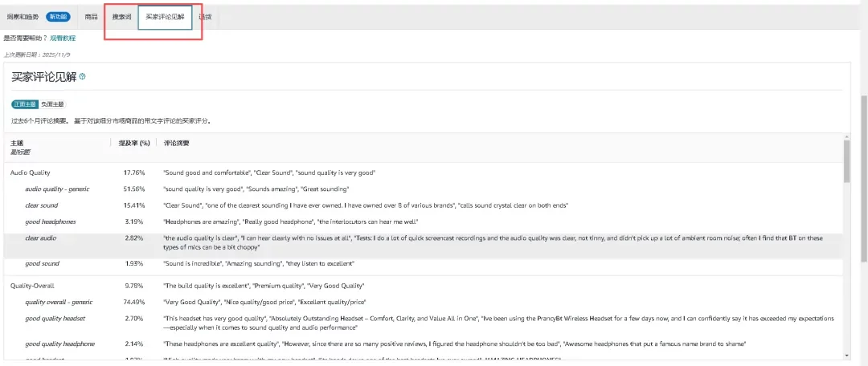Switch to the 商品 tab
This screenshot has height=366, width=868.
point(91,17)
